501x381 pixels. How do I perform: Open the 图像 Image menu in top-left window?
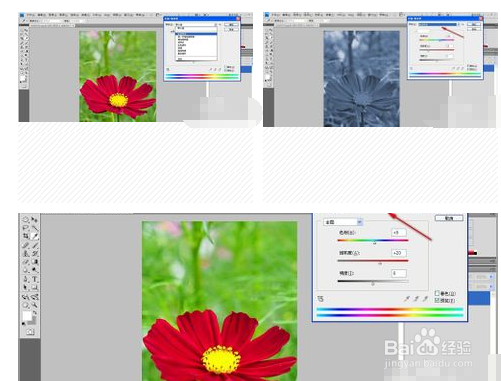52,15
